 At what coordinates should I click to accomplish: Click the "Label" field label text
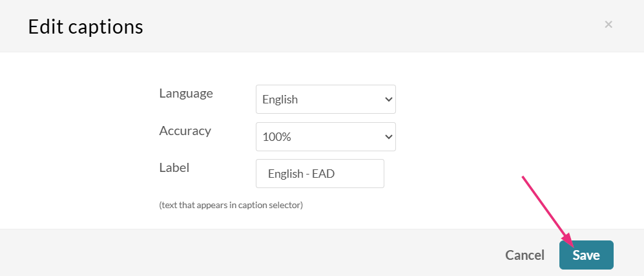click(174, 167)
